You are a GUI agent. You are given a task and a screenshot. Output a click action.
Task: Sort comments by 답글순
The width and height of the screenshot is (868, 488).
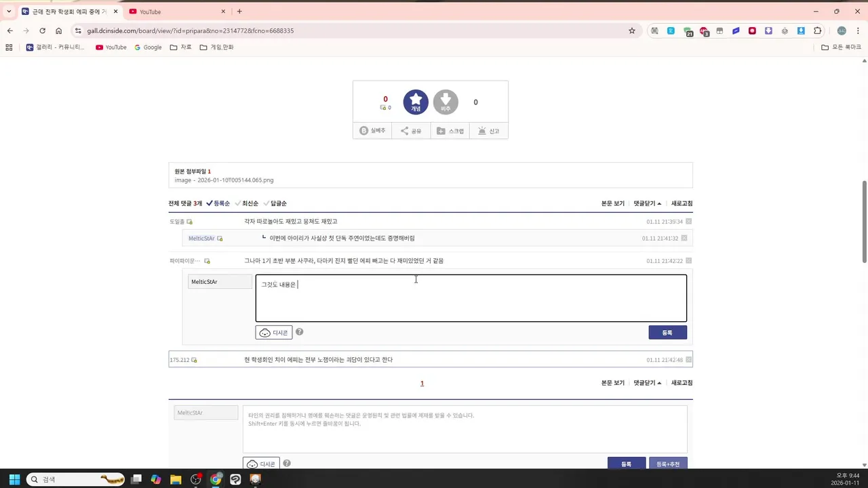click(x=275, y=203)
